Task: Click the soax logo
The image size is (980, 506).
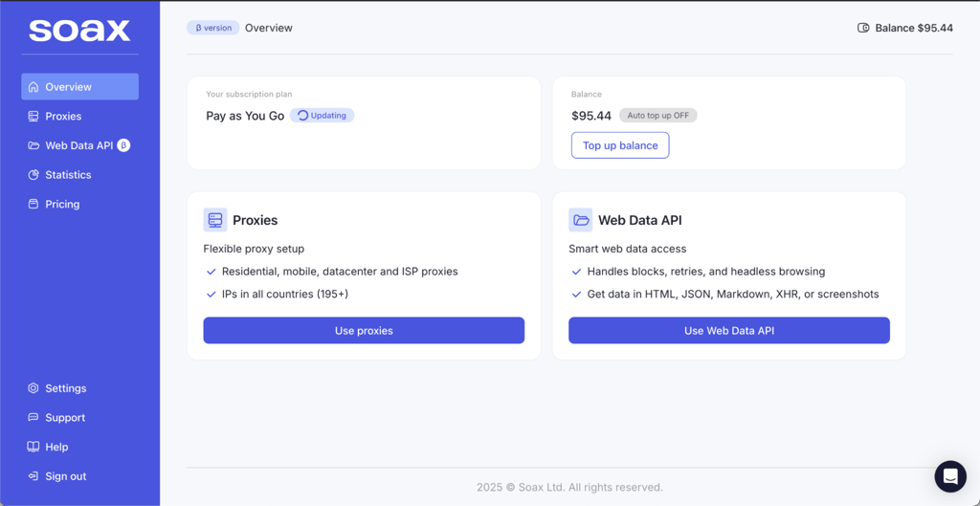Action: tap(79, 30)
